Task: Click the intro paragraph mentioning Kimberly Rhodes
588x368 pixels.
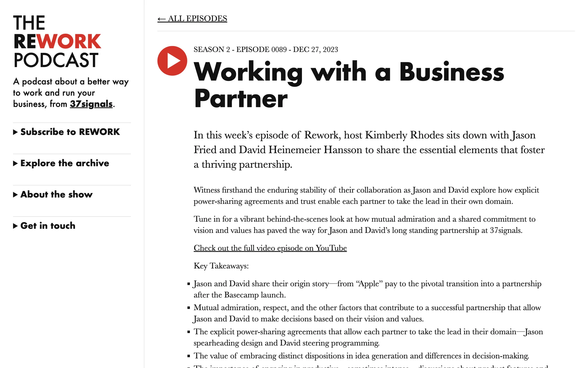Action: (x=369, y=150)
